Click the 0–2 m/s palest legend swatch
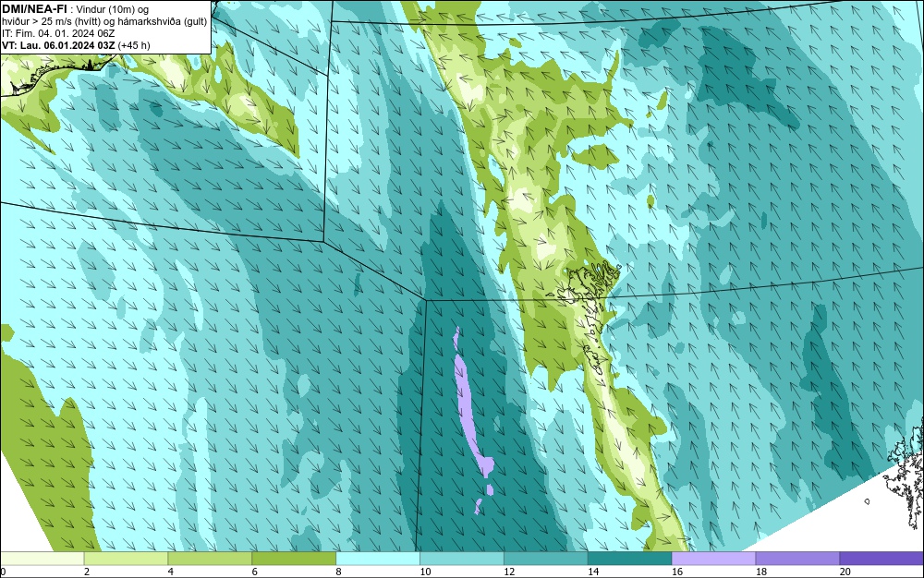Screen dimensions: 924x578 click(43, 559)
